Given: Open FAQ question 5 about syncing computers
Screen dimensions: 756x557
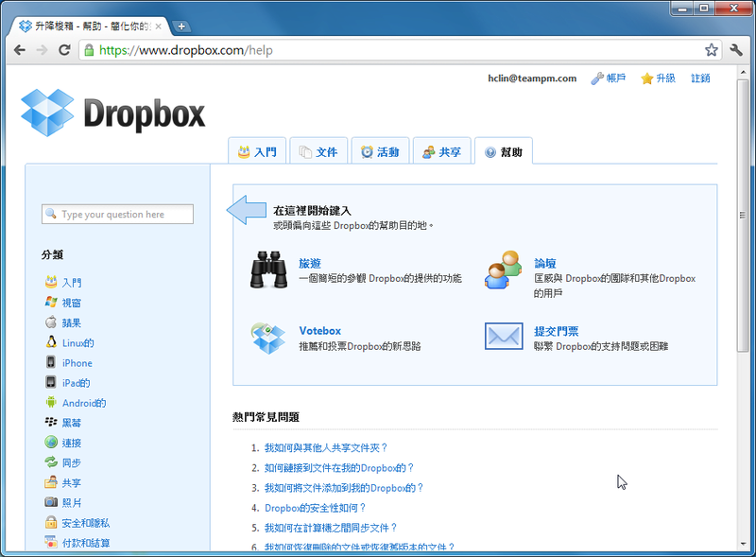Looking at the screenshot, I should click(331, 528).
